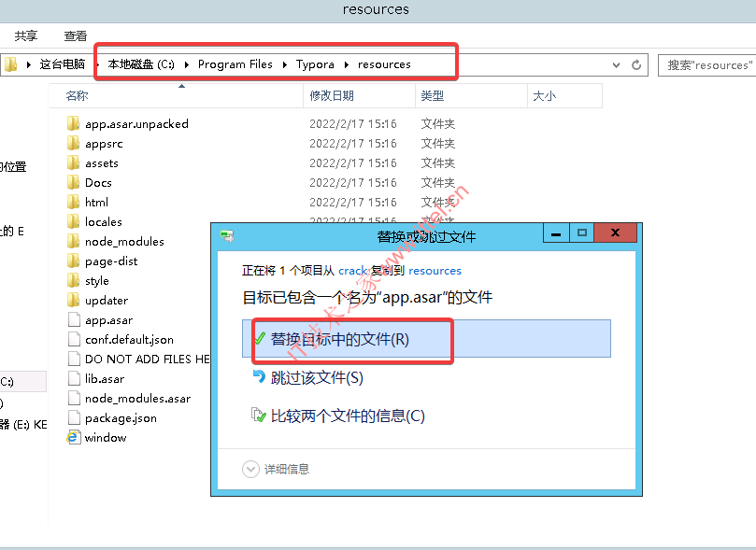Screen dimensions: 756x550
Task: Open the address bar history dropdown
Action: point(616,65)
